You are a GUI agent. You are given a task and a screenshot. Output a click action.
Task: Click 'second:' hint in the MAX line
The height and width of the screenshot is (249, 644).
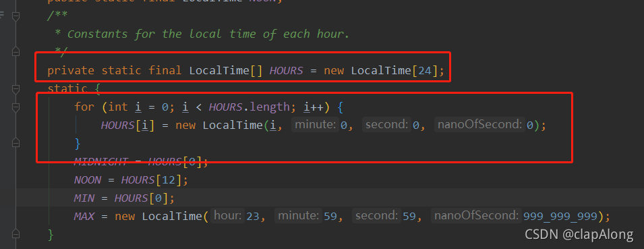click(377, 216)
